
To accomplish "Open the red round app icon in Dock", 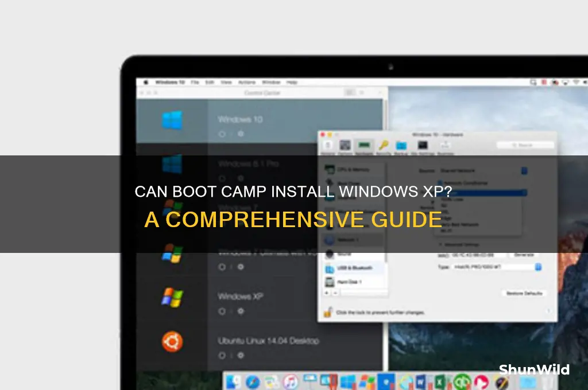I will 482,382.
